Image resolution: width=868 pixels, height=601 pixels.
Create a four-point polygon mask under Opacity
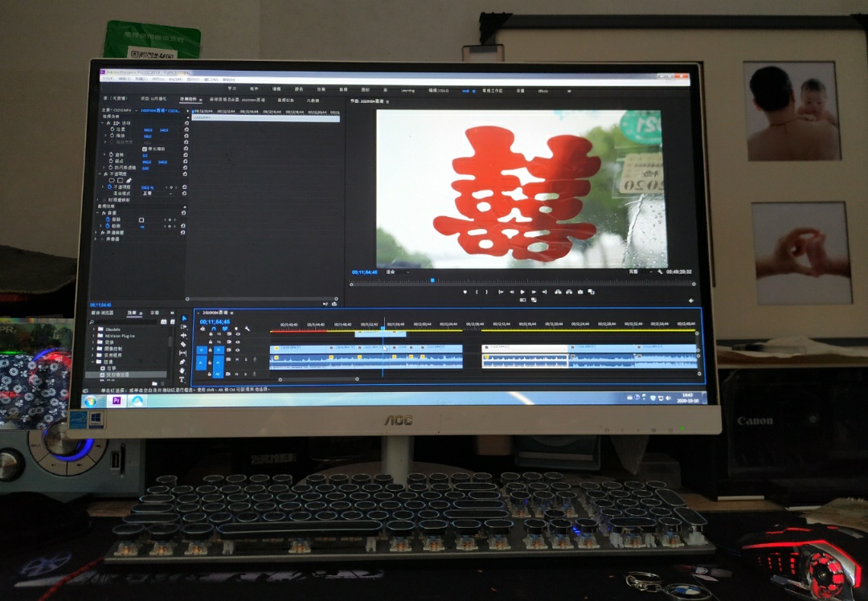point(120,181)
